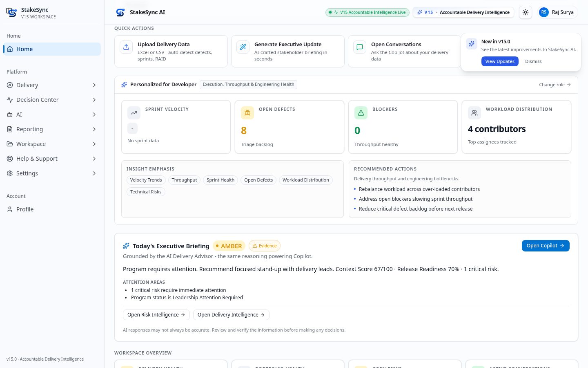Select the Workload Distribution chip
The width and height of the screenshot is (588, 368).
tap(306, 180)
